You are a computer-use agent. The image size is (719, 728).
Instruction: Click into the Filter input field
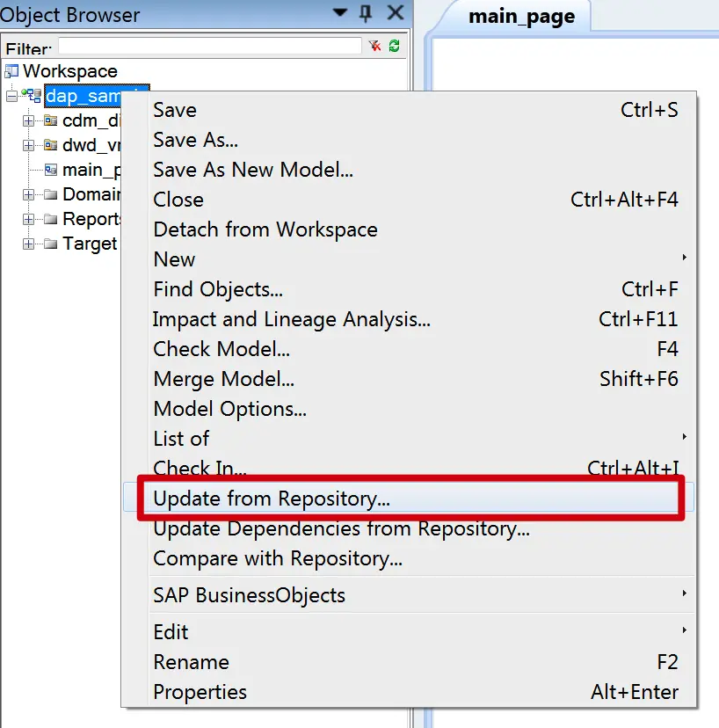210,46
